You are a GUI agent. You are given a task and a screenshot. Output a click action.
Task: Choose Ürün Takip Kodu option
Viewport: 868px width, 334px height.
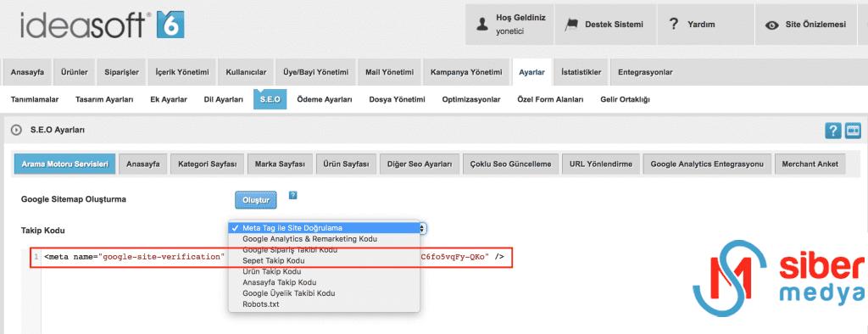click(325, 271)
